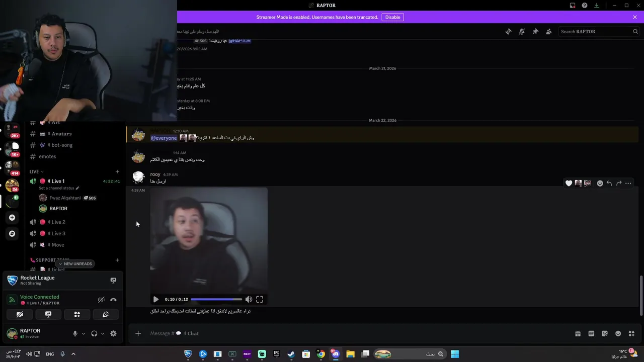Image resolution: width=644 pixels, height=362 pixels.
Task: Collapse the LIVE category
Action: pos(36,171)
